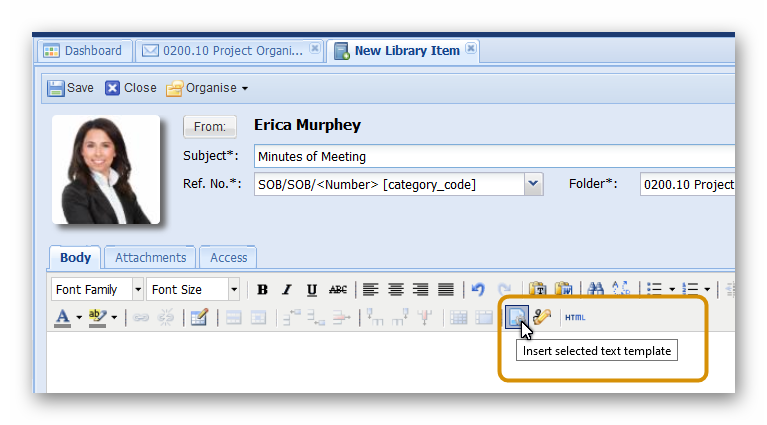This screenshot has width=767, height=425.
Task: Click the From button
Action: point(210,127)
